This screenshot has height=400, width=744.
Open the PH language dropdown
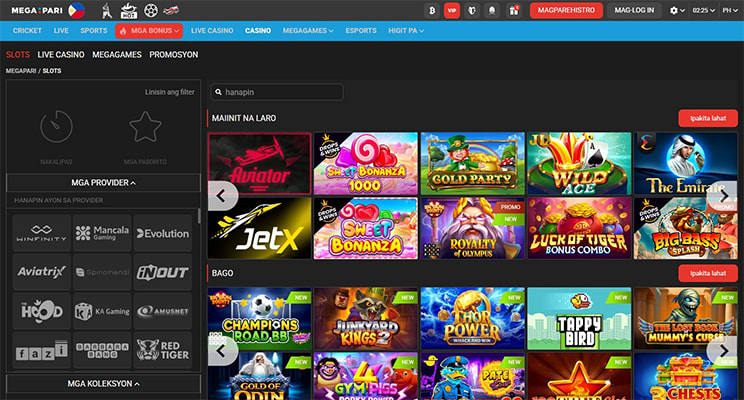[730, 10]
